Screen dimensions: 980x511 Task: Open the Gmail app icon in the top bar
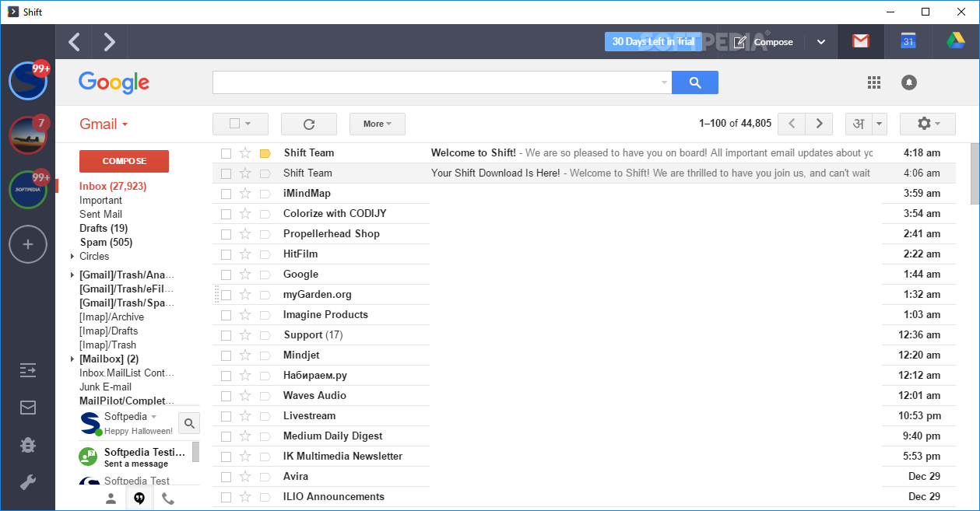click(861, 42)
